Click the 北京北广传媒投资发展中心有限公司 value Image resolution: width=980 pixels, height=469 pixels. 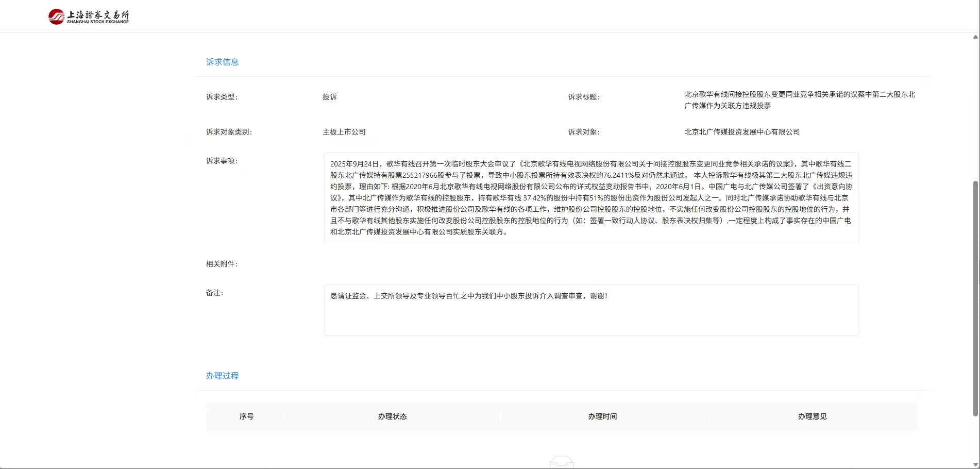pos(742,132)
